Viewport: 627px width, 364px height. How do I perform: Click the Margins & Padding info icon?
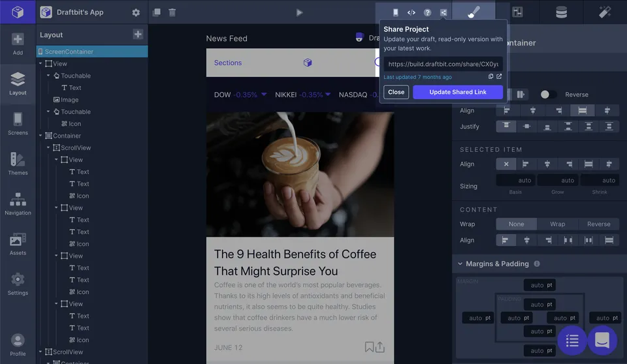pos(537,264)
